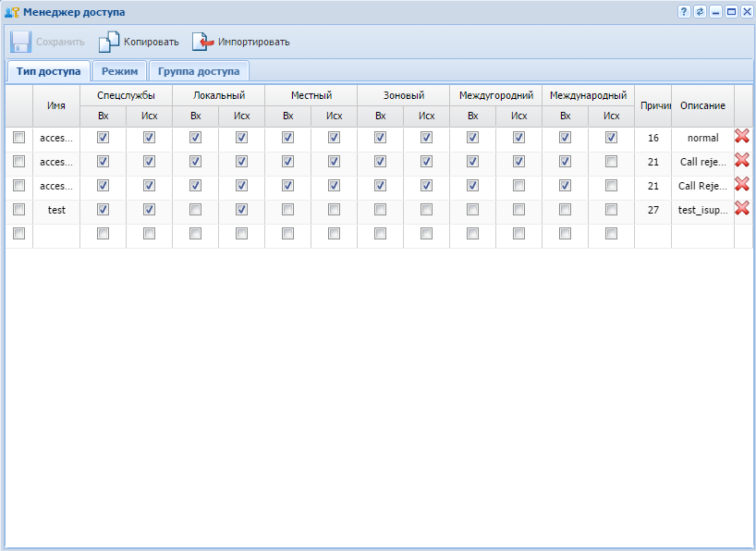Enable Локальный Вх checkbox for test row
The image size is (756, 551).
(x=195, y=209)
